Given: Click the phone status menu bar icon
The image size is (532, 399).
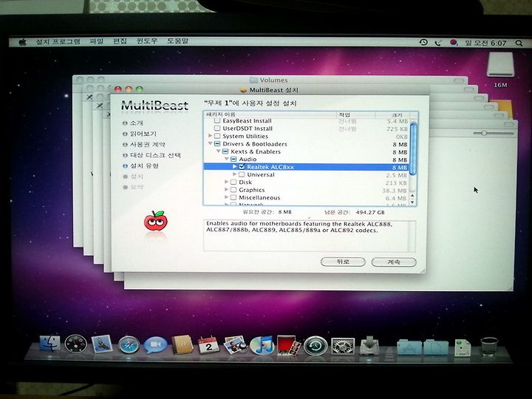Looking at the screenshot, I should click(x=438, y=42).
